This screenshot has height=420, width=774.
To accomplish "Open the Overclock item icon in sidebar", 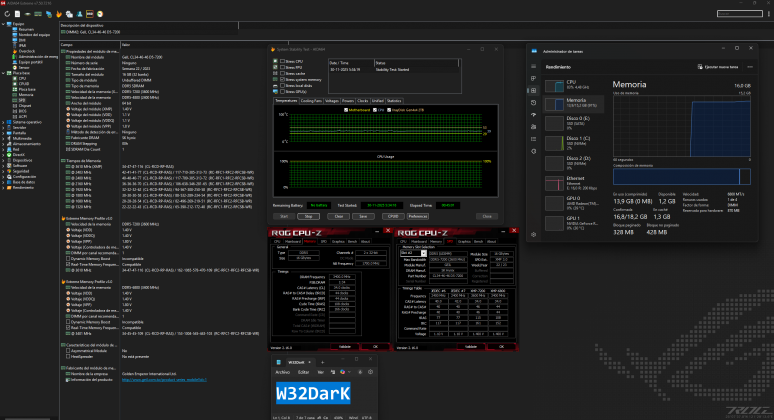I will pos(16,50).
